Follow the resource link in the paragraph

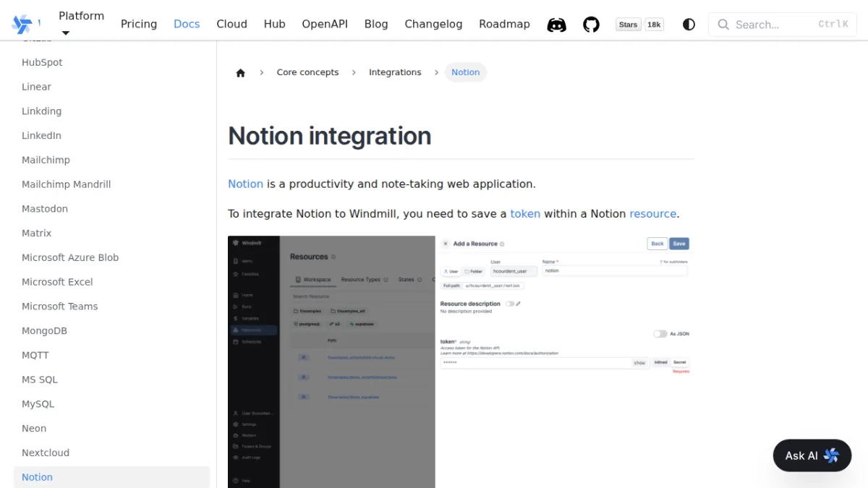653,214
